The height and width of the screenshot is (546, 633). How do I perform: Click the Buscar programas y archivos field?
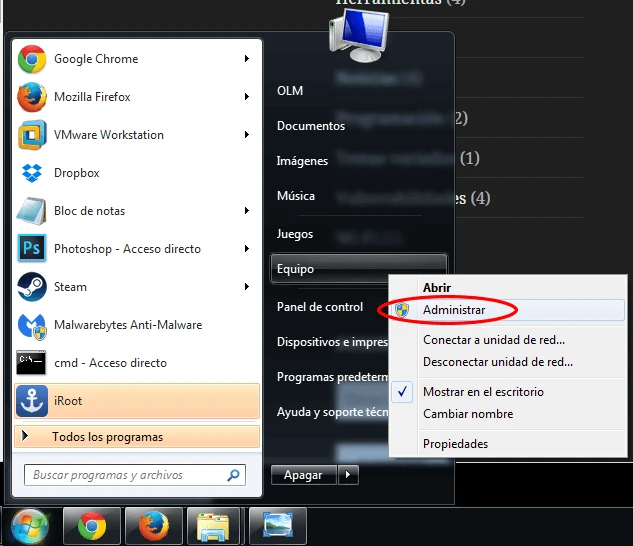point(135,475)
